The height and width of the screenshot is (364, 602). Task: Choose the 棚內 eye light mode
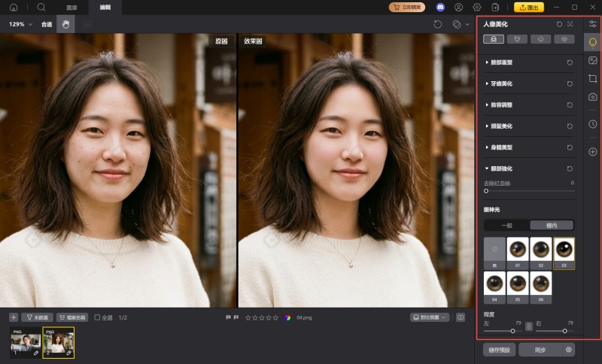tap(552, 225)
